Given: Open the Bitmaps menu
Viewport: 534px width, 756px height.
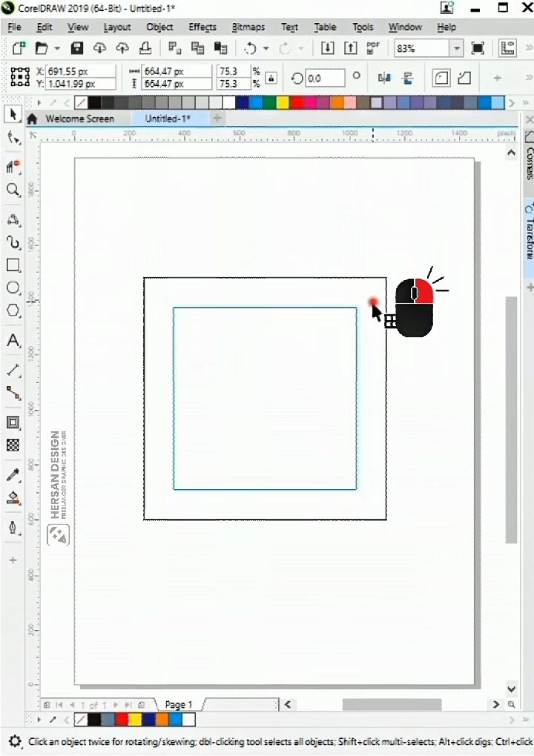Looking at the screenshot, I should 248,27.
